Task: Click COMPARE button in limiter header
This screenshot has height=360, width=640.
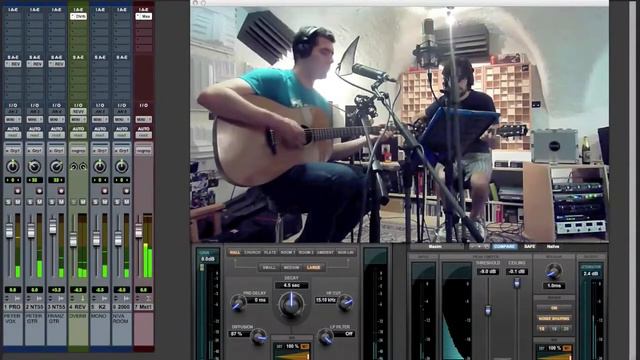Action: (504, 247)
